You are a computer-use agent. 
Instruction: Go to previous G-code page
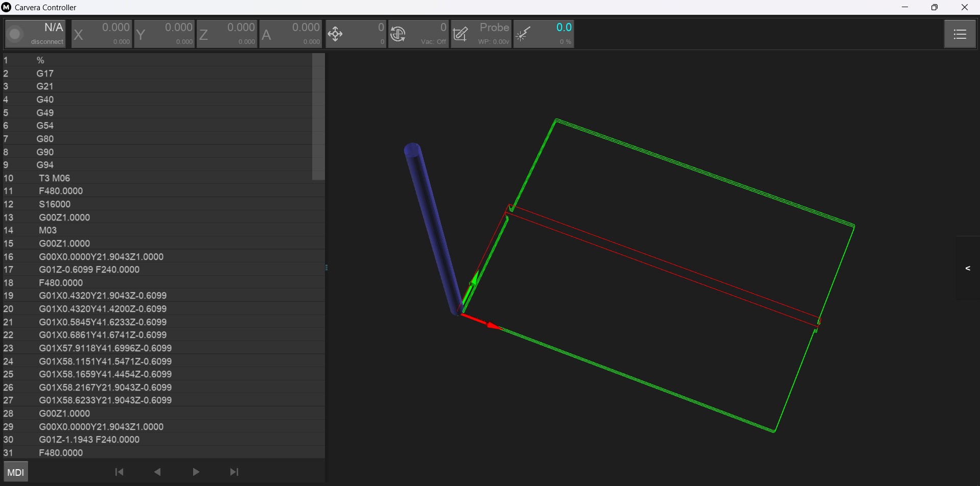coord(157,472)
